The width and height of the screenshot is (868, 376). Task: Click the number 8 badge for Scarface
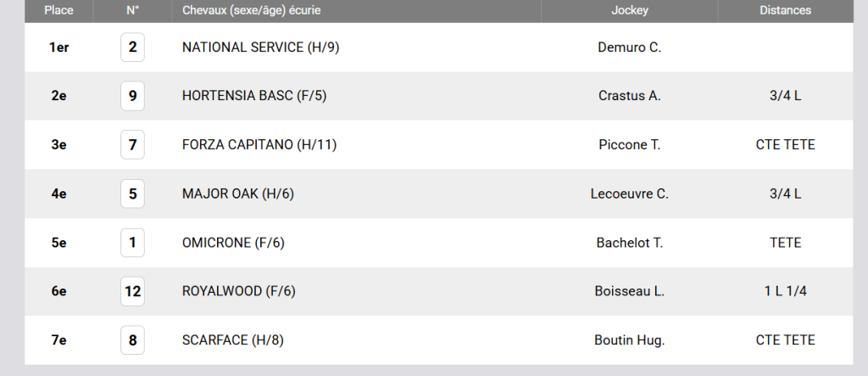coord(132,340)
